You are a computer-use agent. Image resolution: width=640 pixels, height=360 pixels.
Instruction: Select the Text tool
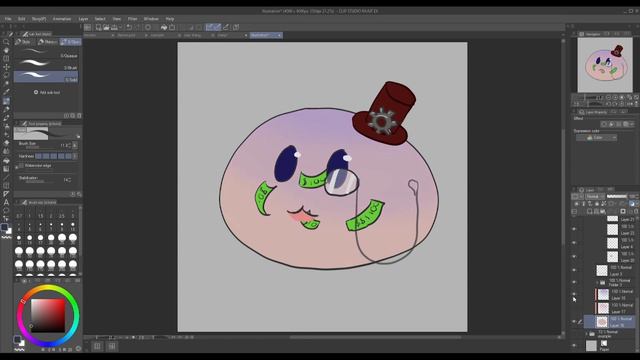[6, 202]
